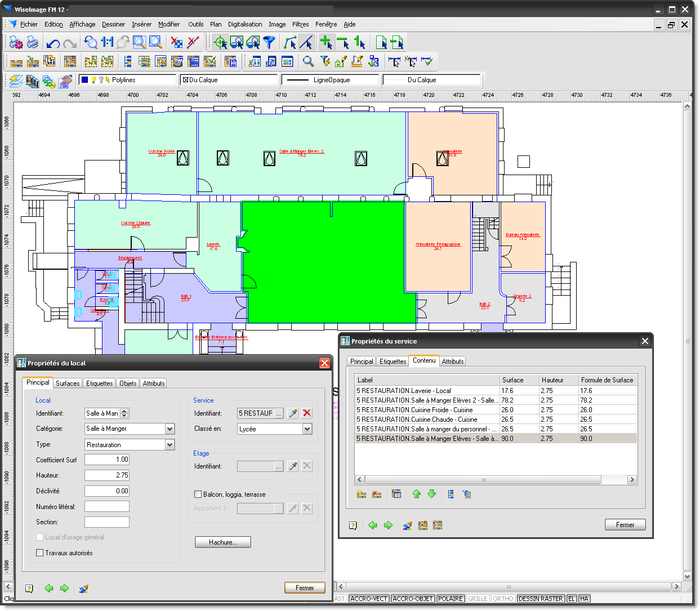Screen dimensions: 700x611
Task: Click the blue layer color swatch beside Polylines
Action: click(85, 80)
